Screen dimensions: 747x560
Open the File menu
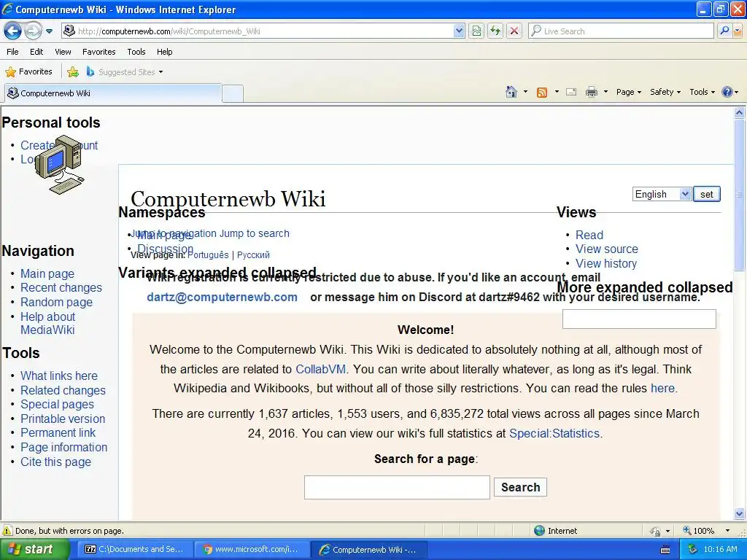pos(12,52)
